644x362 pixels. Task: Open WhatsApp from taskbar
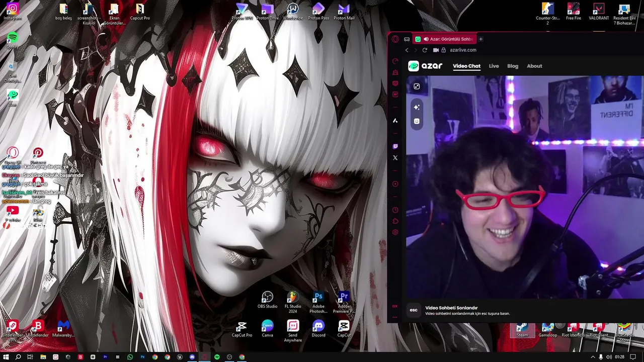[130, 357]
